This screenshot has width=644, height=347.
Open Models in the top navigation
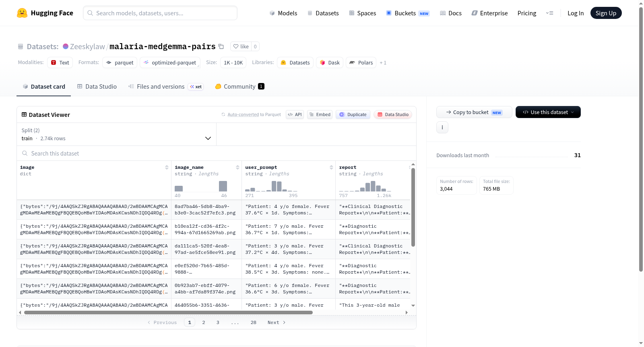(x=283, y=13)
